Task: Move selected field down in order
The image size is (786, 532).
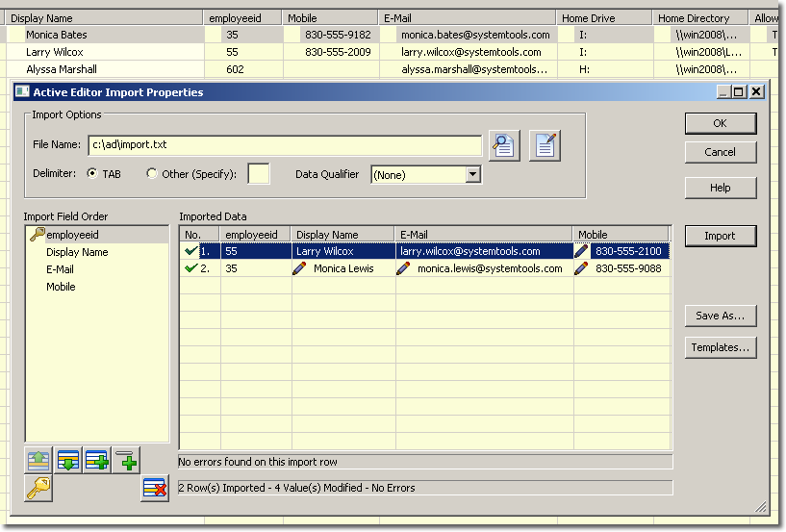Action: coord(68,460)
